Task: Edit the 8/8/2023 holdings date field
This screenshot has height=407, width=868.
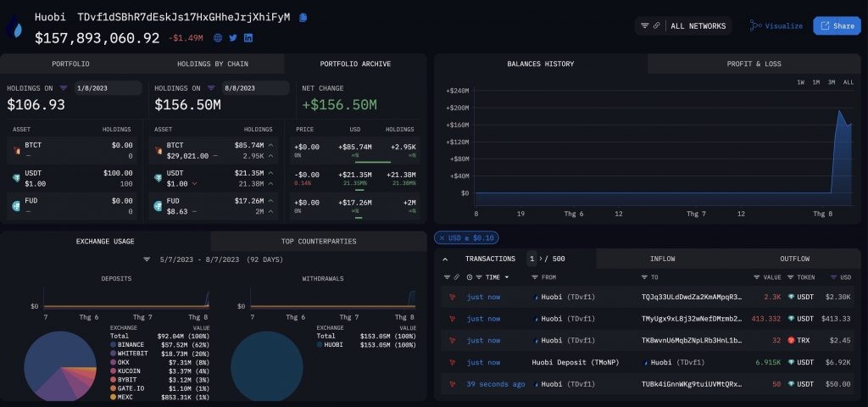Action: pos(255,88)
